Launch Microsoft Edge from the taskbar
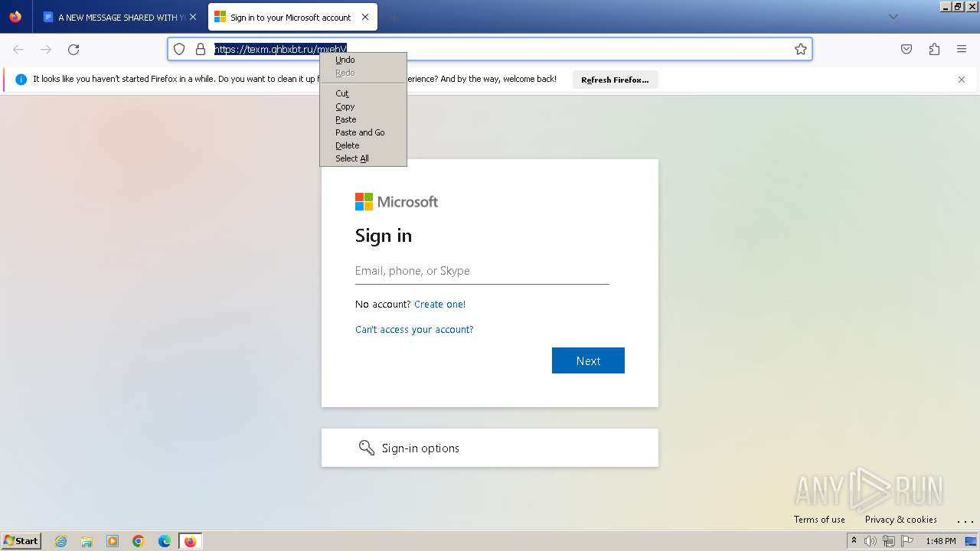This screenshot has width=980, height=551. click(165, 541)
